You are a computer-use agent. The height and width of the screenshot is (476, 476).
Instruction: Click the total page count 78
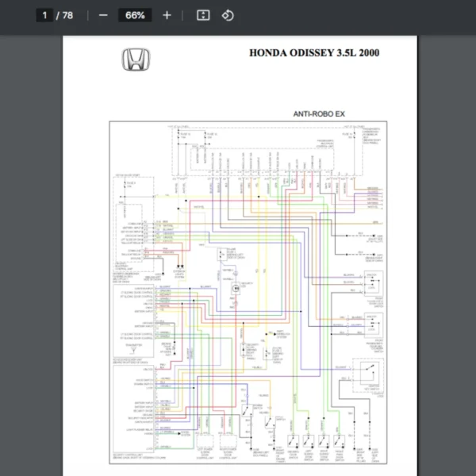point(67,15)
